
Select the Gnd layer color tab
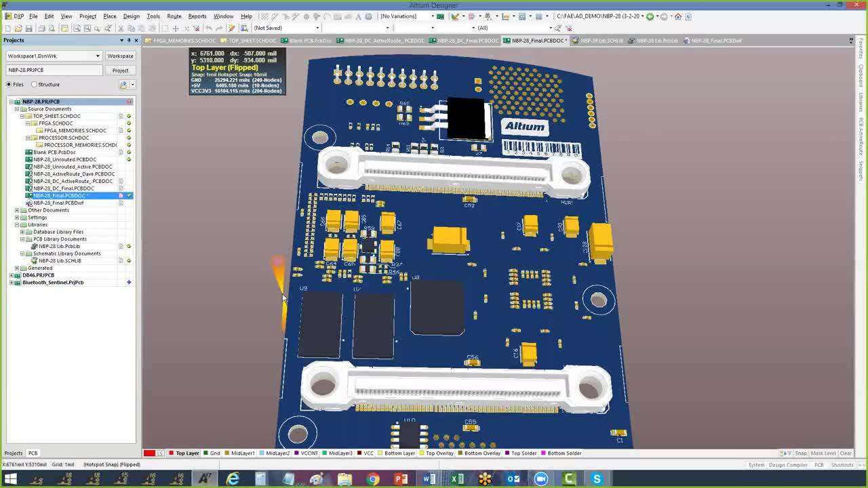click(x=212, y=453)
